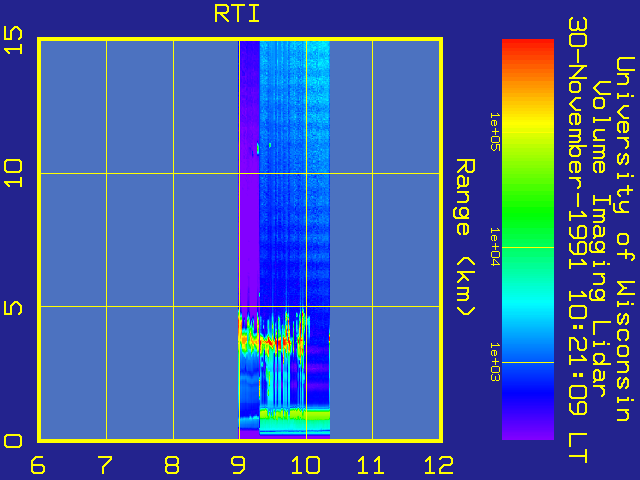Click the range axis label 0
The width and height of the screenshot is (640, 480).
[13, 441]
